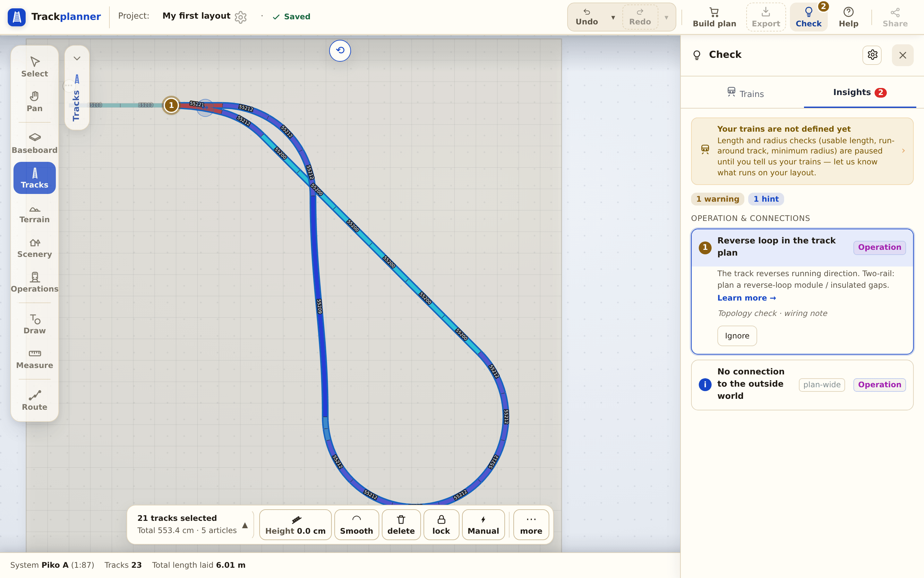Click the Tracks 23 status entry
924x578 pixels.
click(x=123, y=565)
